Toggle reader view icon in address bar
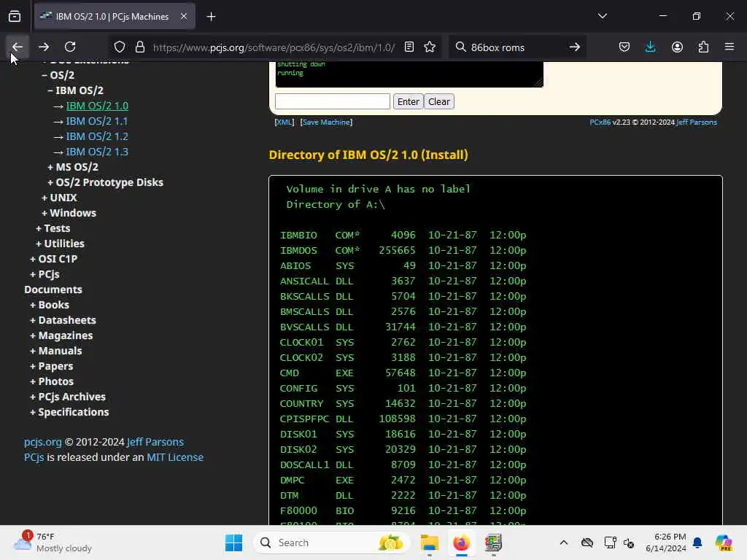747x560 pixels. point(409,47)
